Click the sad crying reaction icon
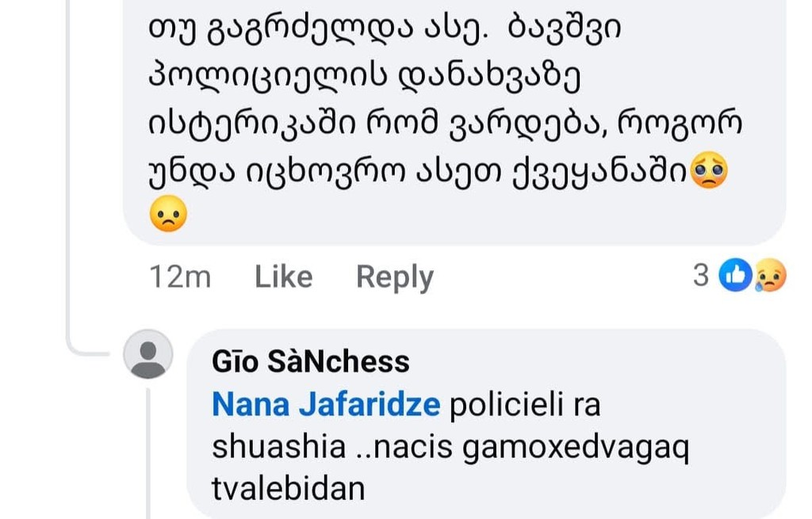812x519 pixels. coord(771,275)
